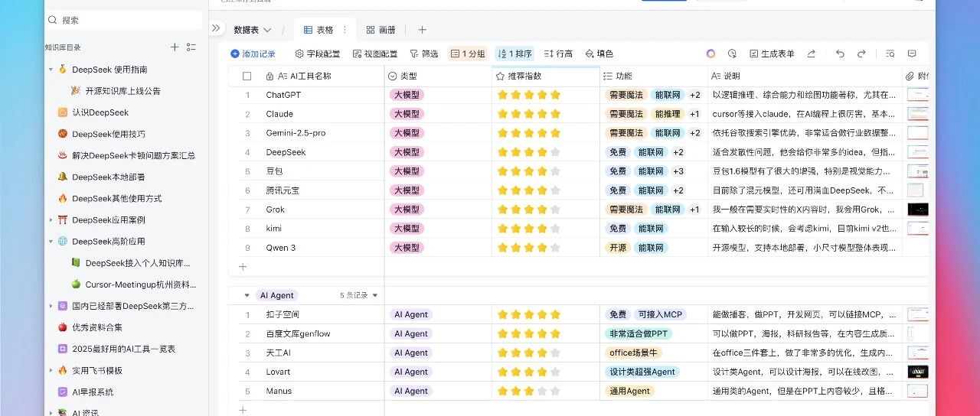Image resolution: width=980 pixels, height=416 pixels.
Task: Open the three-dot menu on 表格 tab
Action: (345, 30)
